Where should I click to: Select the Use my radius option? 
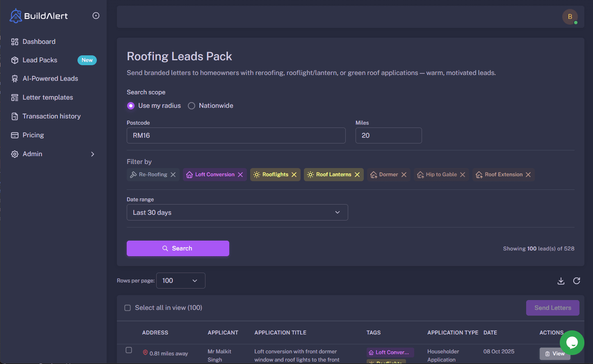131,106
